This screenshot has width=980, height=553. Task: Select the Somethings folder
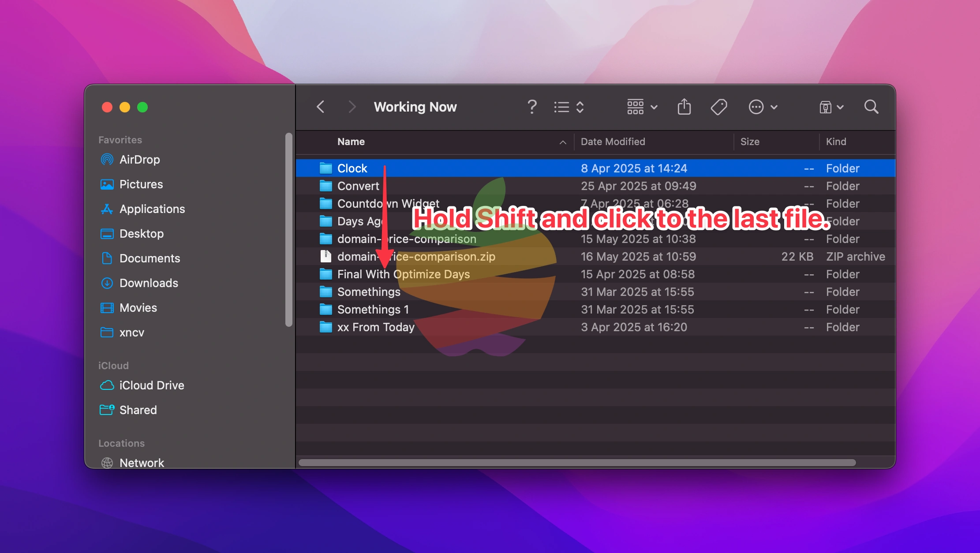pos(595,291)
